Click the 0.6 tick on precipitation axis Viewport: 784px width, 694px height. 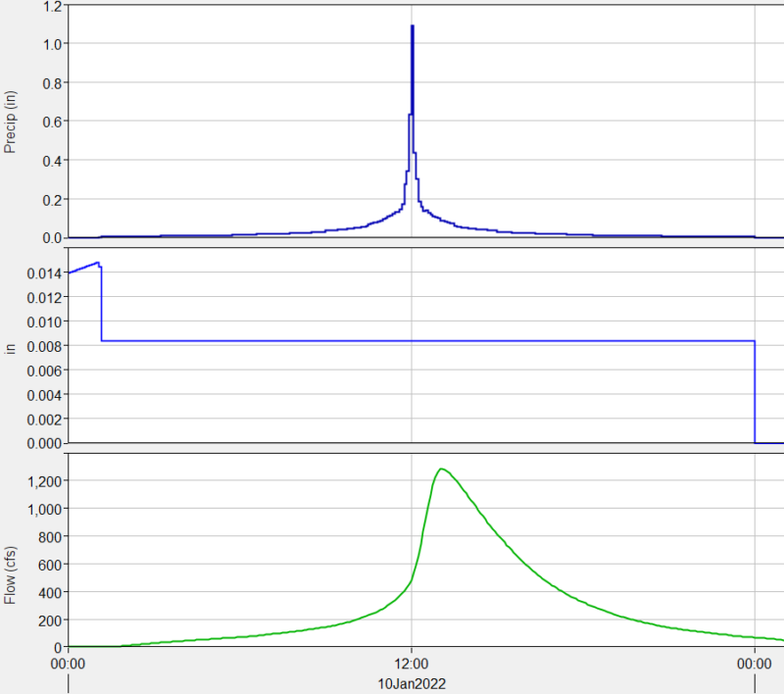[51, 122]
